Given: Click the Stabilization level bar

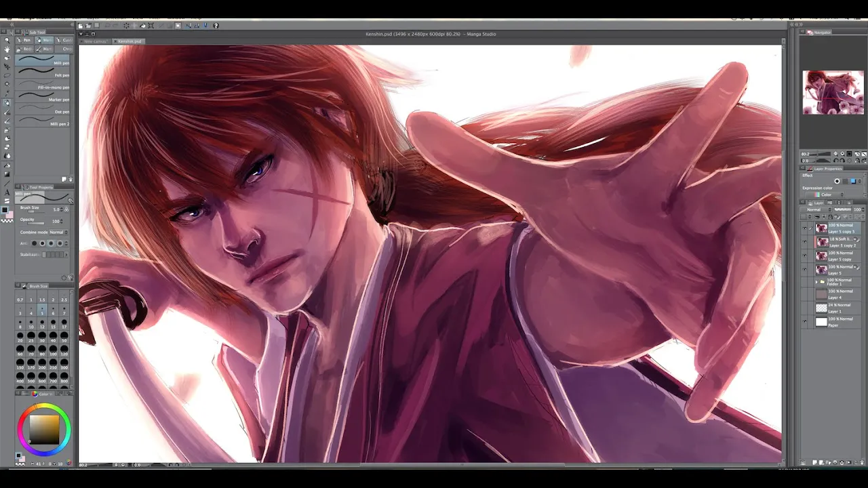Looking at the screenshot, I should pos(53,255).
